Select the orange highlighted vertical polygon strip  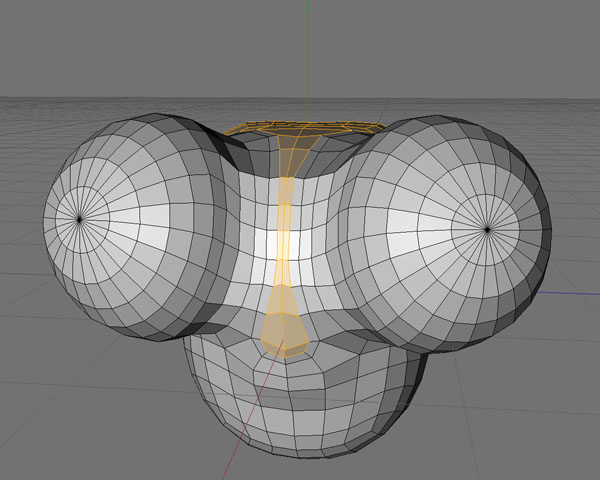point(284,245)
